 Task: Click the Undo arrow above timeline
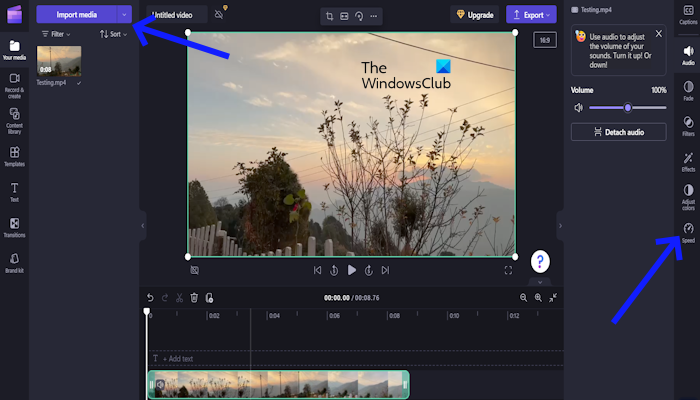[150, 297]
